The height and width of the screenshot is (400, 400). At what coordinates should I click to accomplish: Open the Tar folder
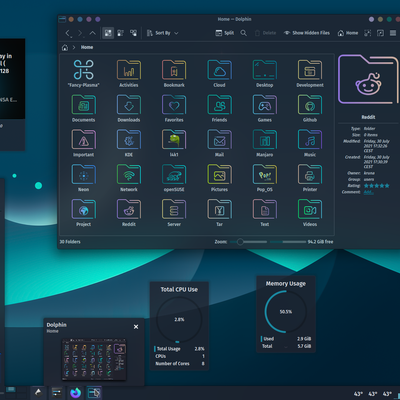point(219,213)
